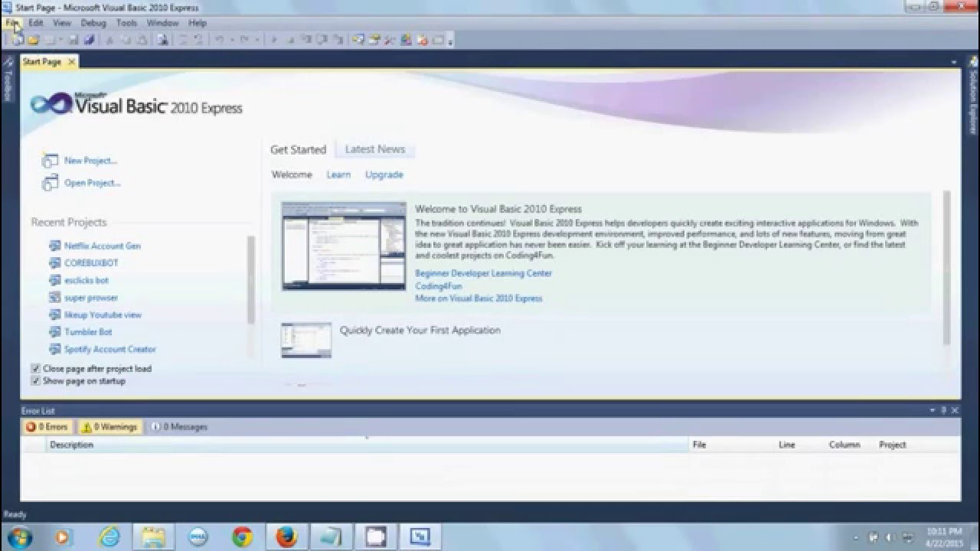Screen dimensions: 980x551
Task: Click the Open File toolbar icon
Action: 33,39
